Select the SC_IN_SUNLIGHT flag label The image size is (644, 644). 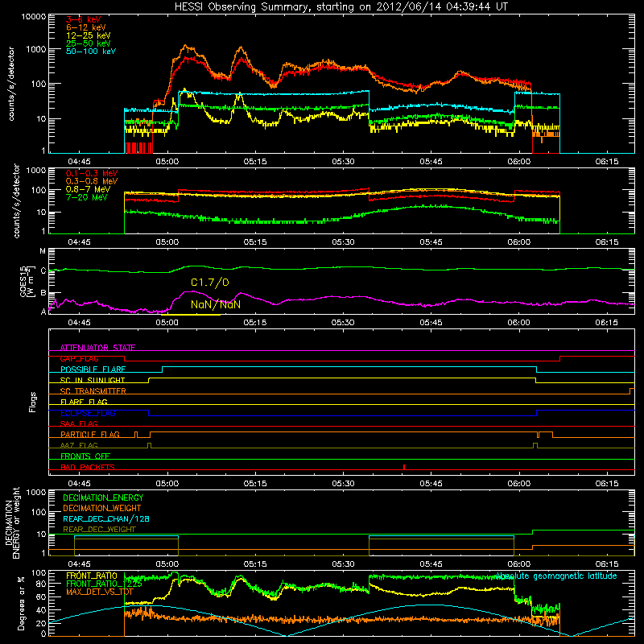[93, 380]
